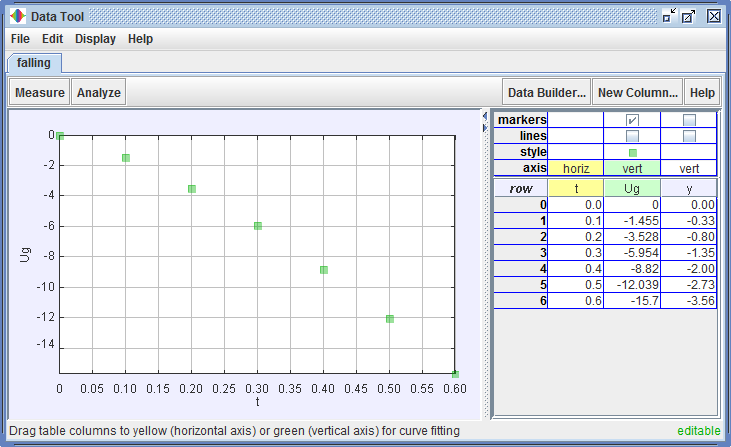Select the falling tab
731x447 pixels.
[34, 63]
